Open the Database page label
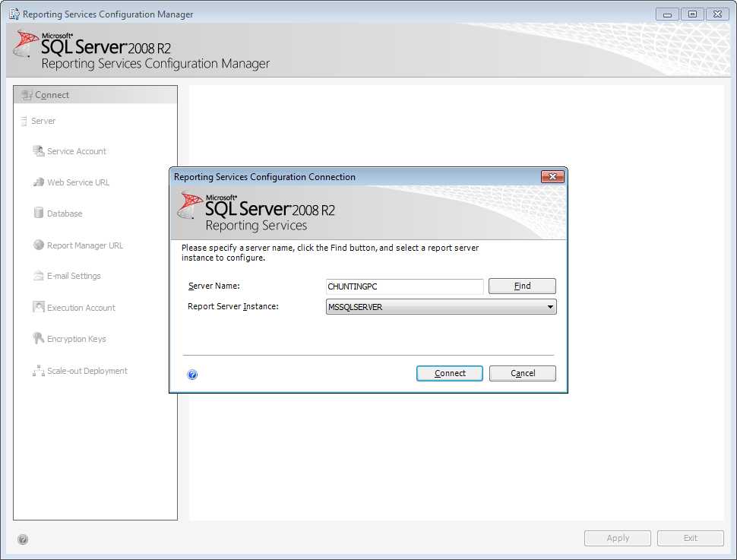This screenshot has height=560, width=737. click(65, 214)
